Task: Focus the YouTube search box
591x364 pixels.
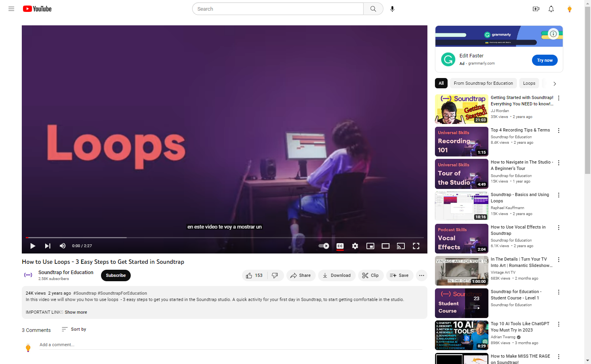Action: [x=278, y=9]
